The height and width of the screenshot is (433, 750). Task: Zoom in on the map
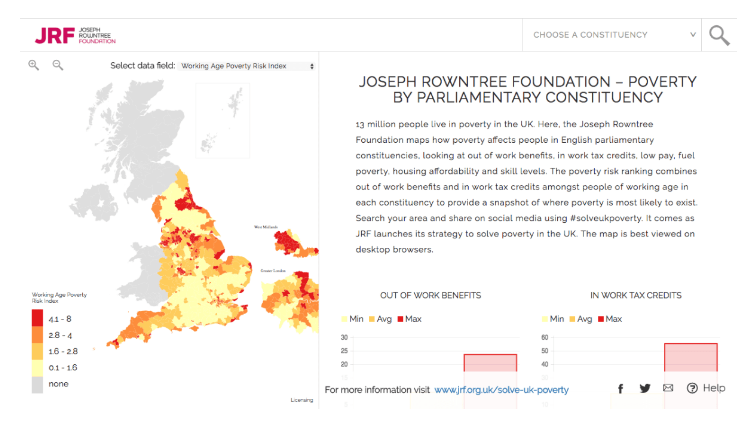click(33, 65)
